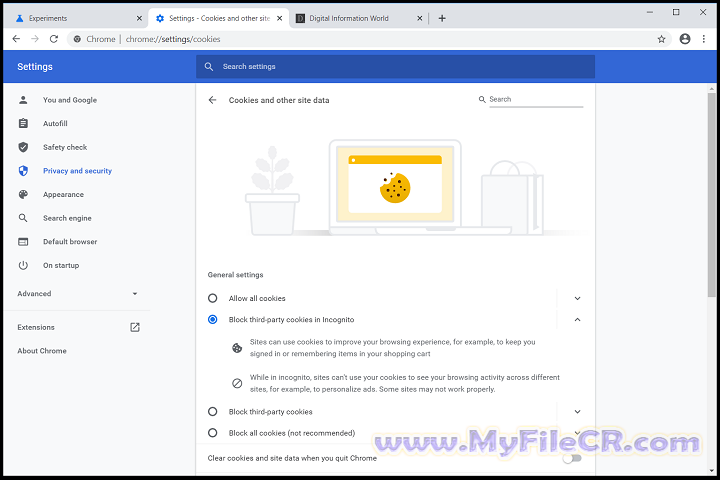Select Block third-party cookies in Incognito radio
The image size is (720, 480).
(x=212, y=319)
